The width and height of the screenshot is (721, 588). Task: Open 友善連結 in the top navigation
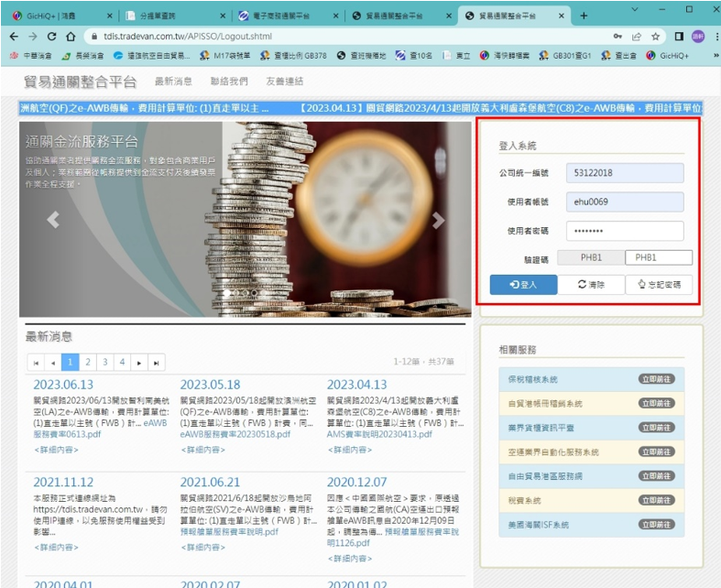[x=284, y=82]
